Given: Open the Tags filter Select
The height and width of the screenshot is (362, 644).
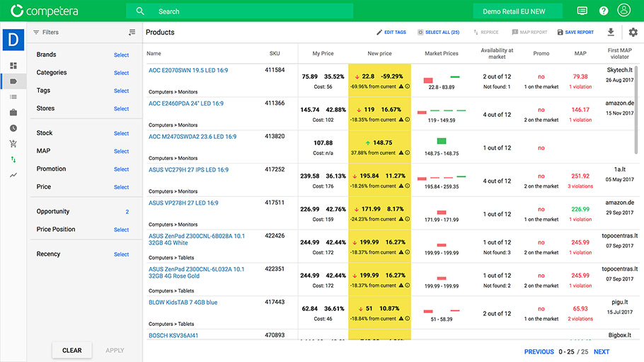Looking at the screenshot, I should pos(121,91).
